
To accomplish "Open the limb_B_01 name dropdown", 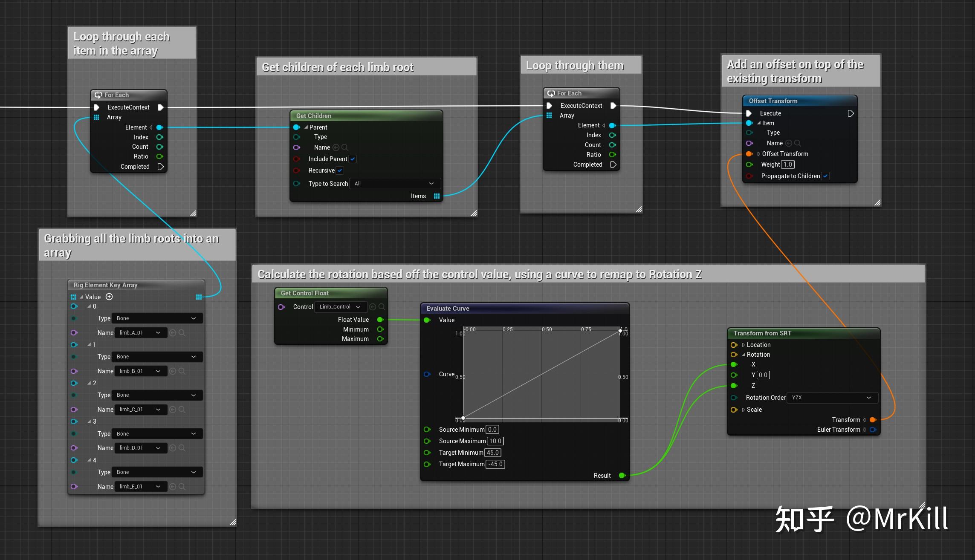I will coord(140,371).
